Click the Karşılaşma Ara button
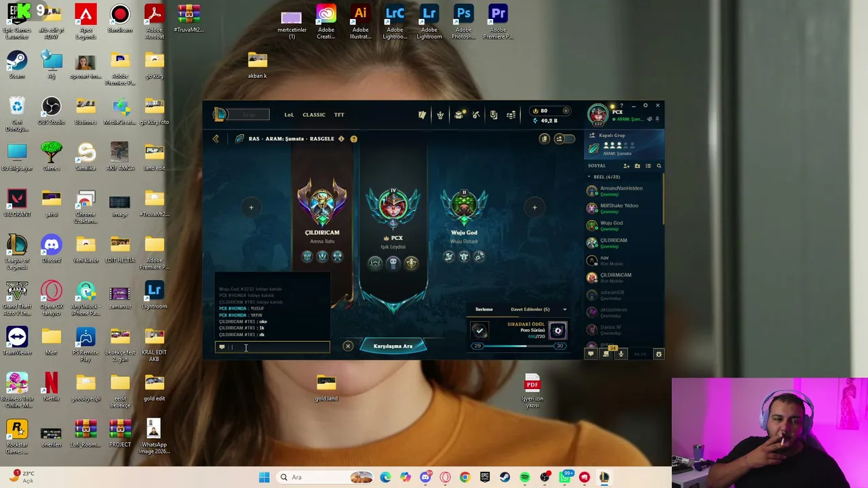The image size is (868, 488). coord(393,346)
